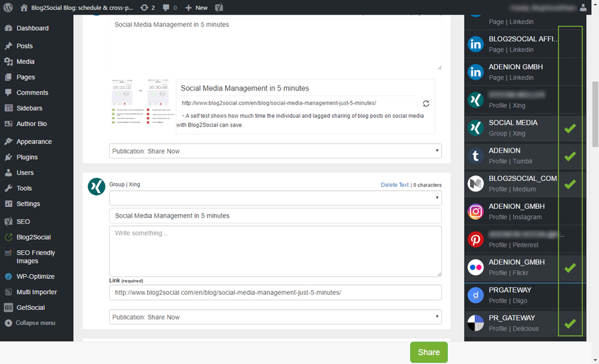
Task: Click the required Link URL field
Action: point(275,293)
